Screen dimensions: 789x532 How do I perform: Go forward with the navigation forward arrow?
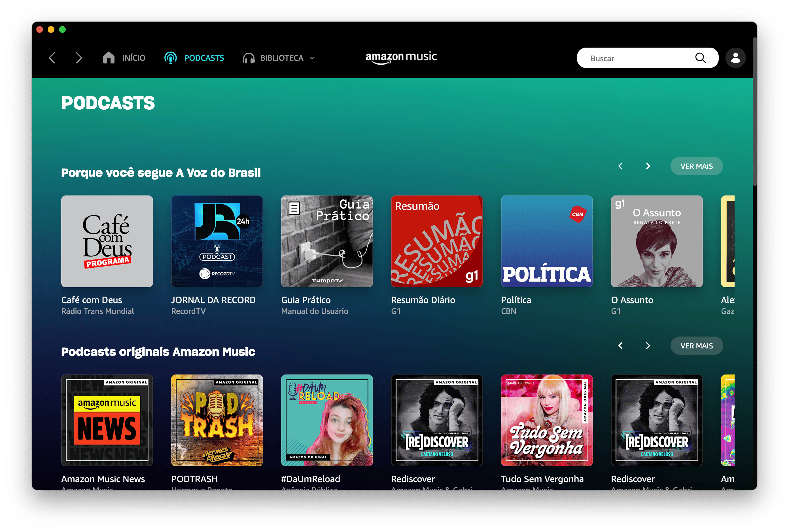click(79, 58)
